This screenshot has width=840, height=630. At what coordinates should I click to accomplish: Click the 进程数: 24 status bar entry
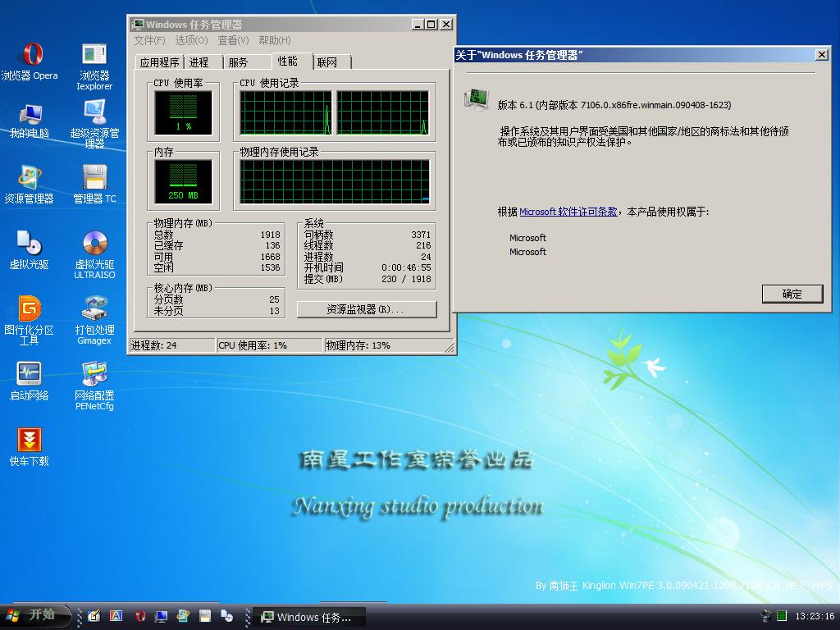point(172,345)
